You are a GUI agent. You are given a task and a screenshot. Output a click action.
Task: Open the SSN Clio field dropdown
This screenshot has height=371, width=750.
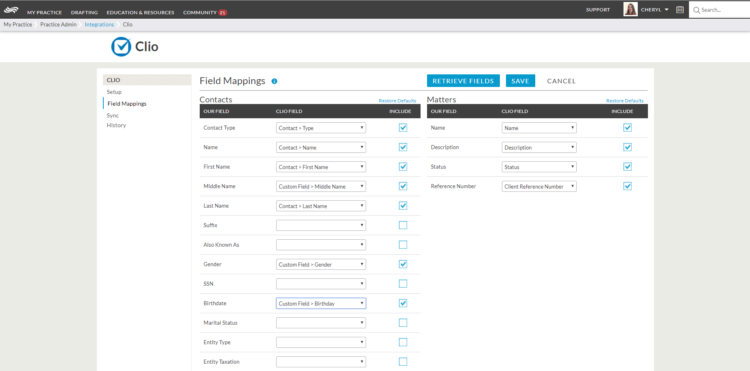pyautogui.click(x=321, y=284)
